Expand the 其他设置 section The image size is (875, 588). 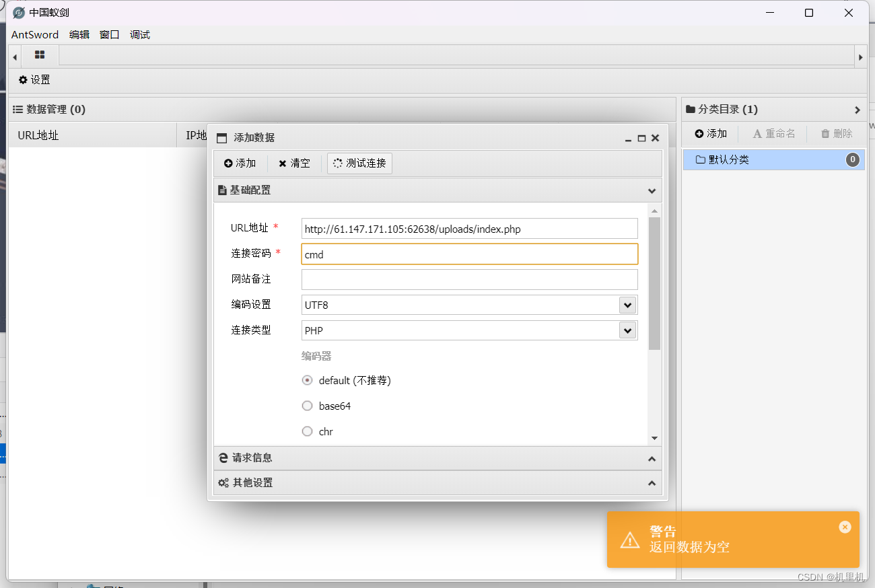pyautogui.click(x=438, y=483)
